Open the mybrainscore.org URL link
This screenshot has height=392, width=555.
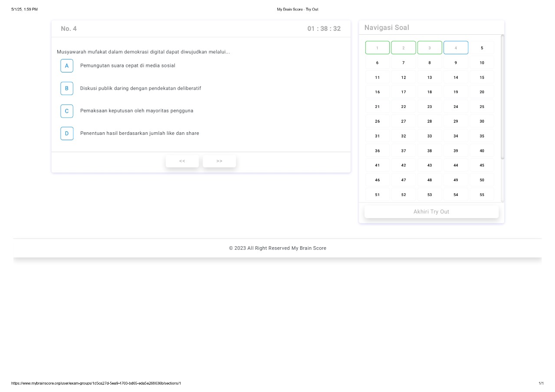[x=96, y=383]
